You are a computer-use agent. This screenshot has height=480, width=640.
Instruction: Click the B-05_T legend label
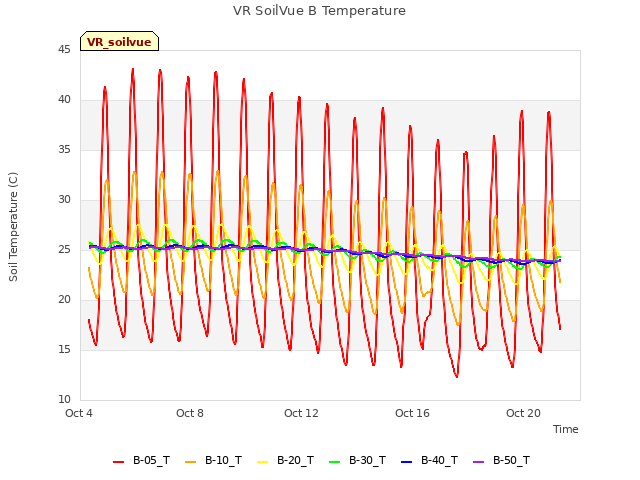pyautogui.click(x=151, y=460)
